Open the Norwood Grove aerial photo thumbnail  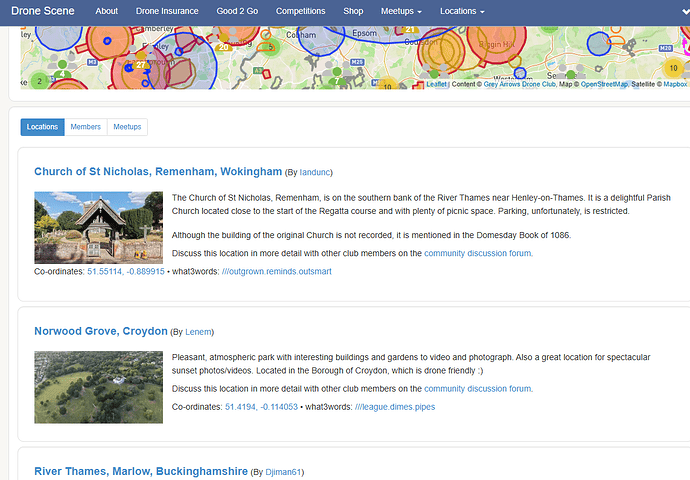click(x=99, y=387)
